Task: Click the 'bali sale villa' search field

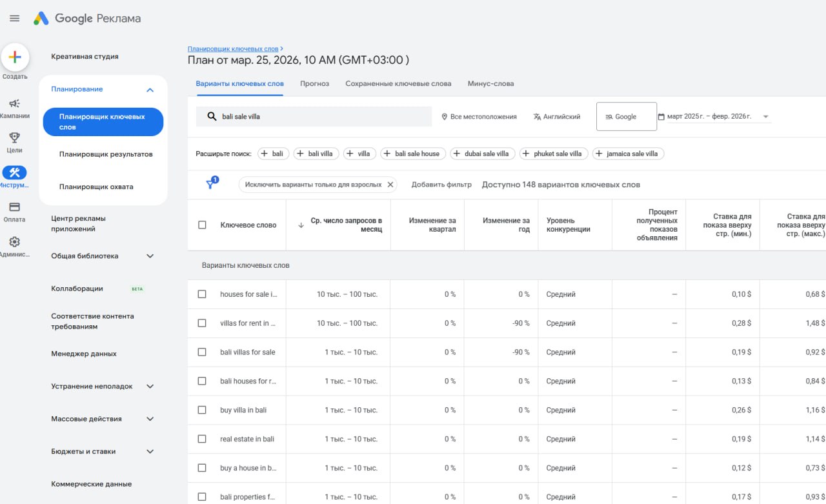Action: click(x=314, y=117)
